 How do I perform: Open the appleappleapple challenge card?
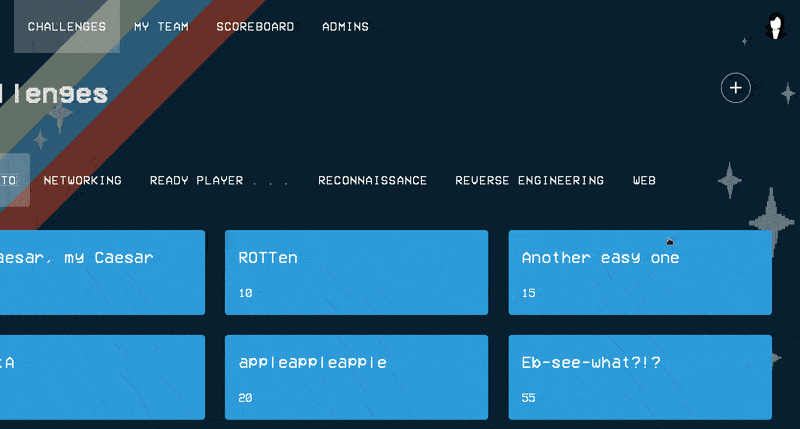[x=356, y=377]
